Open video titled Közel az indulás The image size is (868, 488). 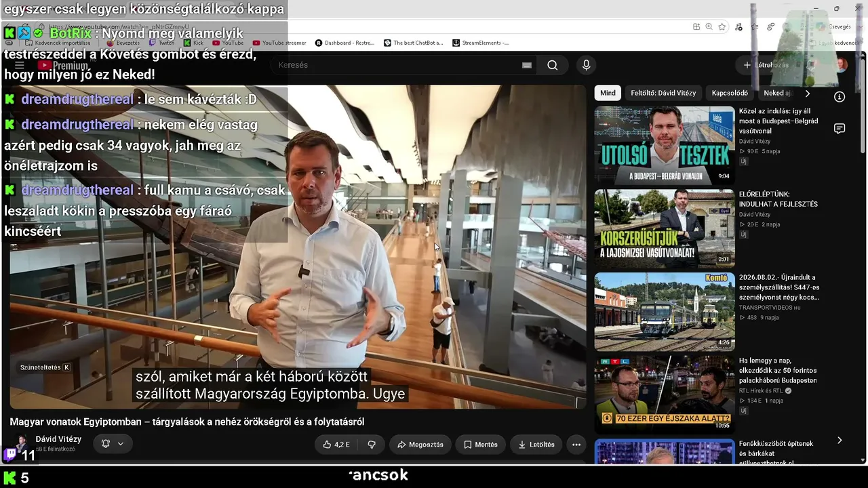[778, 121]
